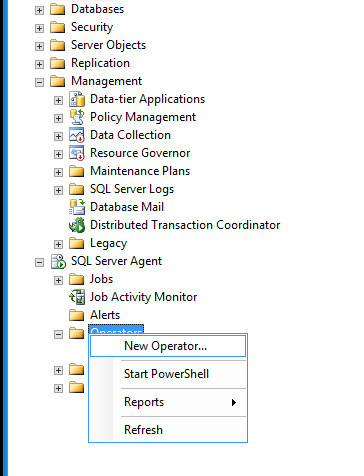This screenshot has width=364, height=476.
Task: Expand the Data Collection node
Action: click(x=58, y=136)
